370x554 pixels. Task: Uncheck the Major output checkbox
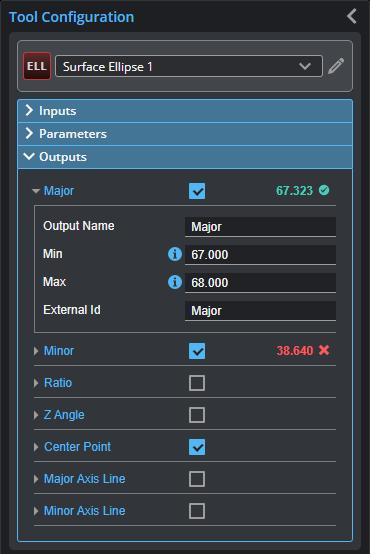197,191
